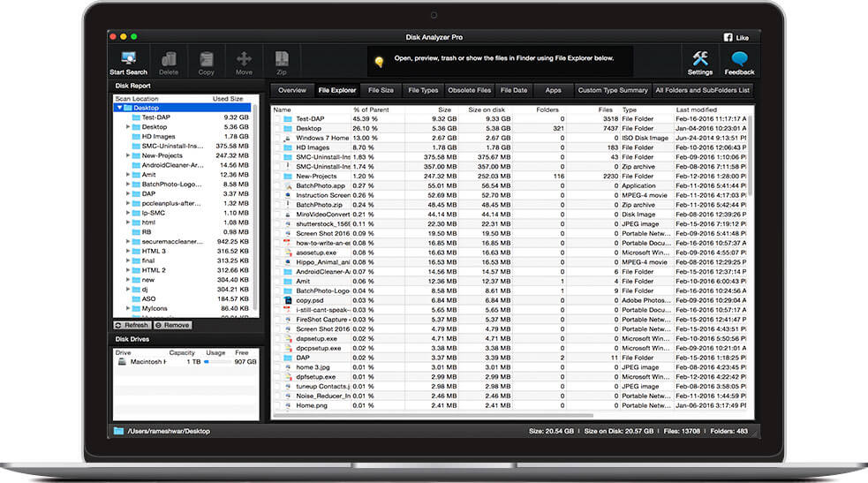The width and height of the screenshot is (868, 483).
Task: Click the Zip toolbar icon
Action: coord(282,58)
